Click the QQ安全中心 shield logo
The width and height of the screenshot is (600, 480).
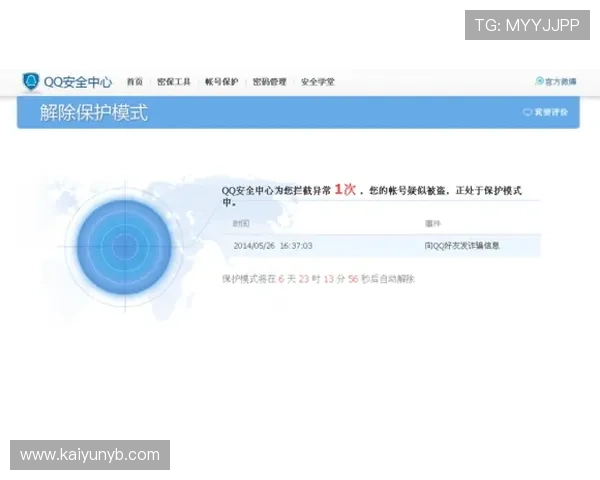click(x=31, y=82)
